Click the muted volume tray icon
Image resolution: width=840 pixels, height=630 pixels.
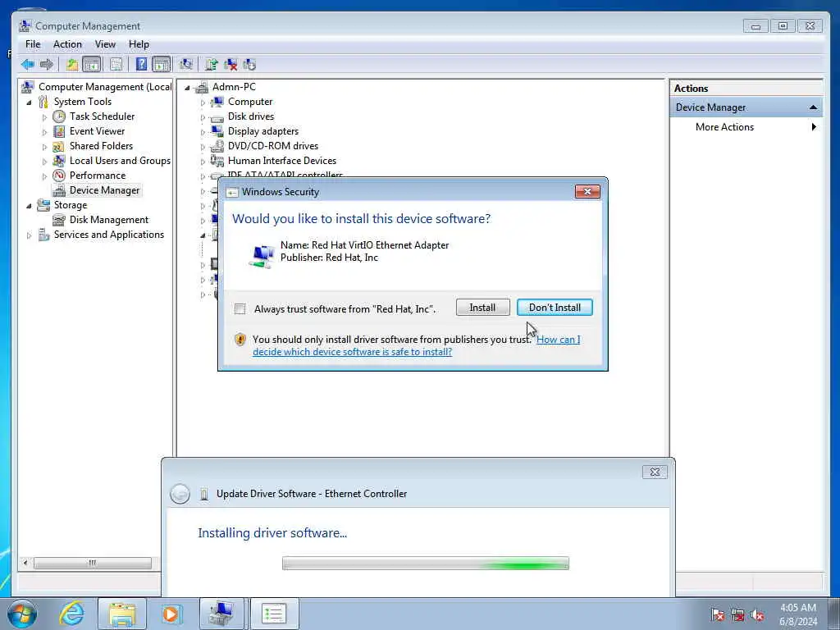[x=757, y=614]
